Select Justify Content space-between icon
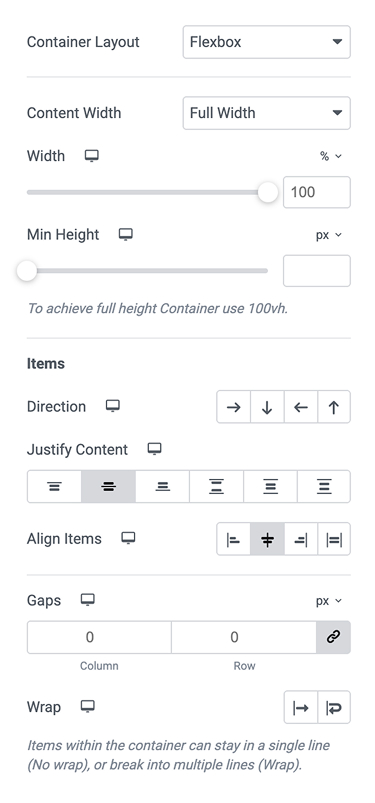 pyautogui.click(x=216, y=487)
